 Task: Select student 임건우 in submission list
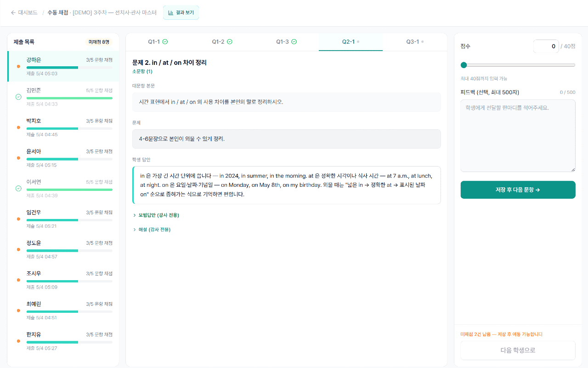coord(63,219)
